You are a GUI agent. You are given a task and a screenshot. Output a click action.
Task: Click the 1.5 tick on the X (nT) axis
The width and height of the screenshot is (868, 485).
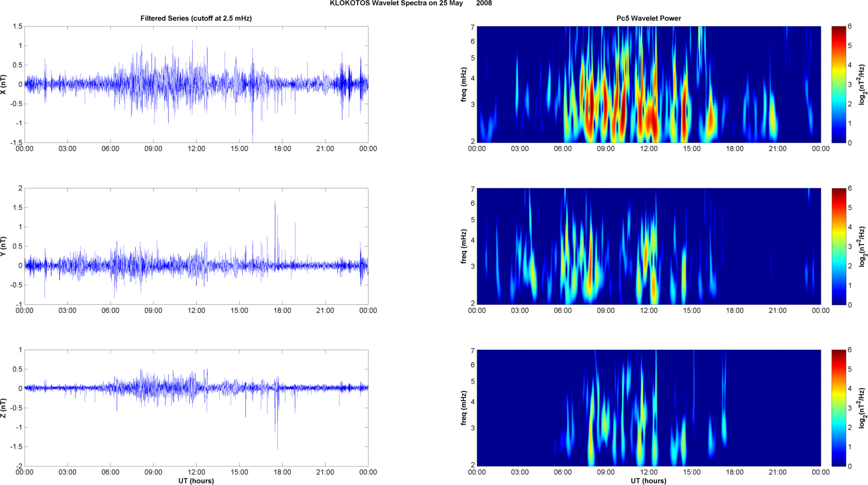coord(17,26)
